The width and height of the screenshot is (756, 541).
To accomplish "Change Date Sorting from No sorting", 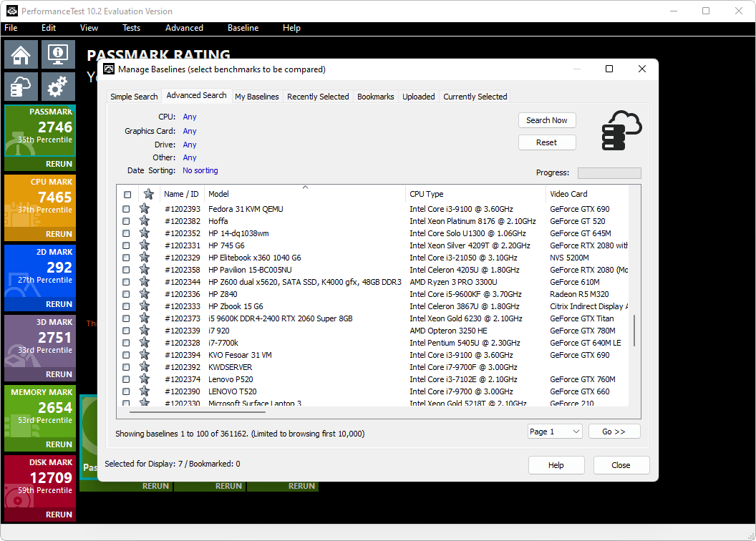I will pos(200,170).
